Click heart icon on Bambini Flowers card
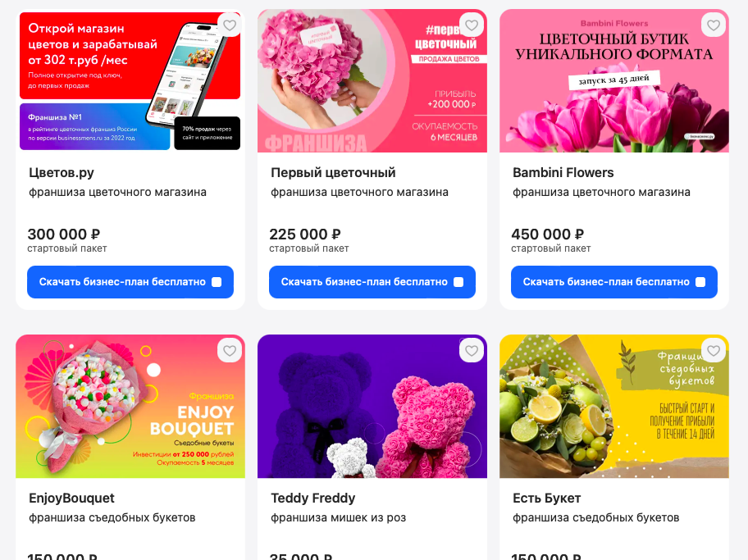The height and width of the screenshot is (560, 748). pos(714,25)
